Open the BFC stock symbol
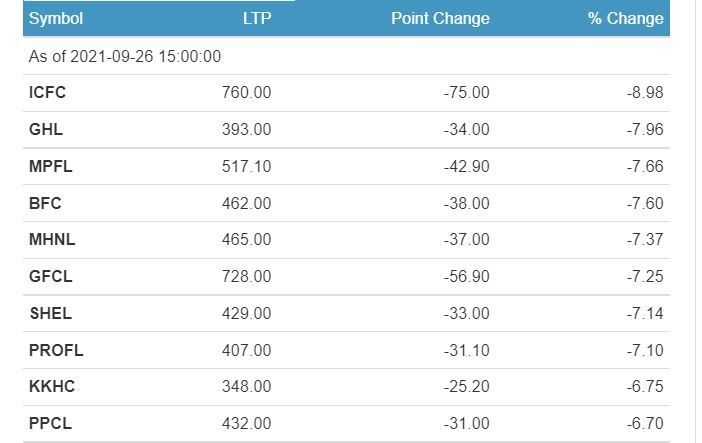702x443 pixels. tap(45, 203)
